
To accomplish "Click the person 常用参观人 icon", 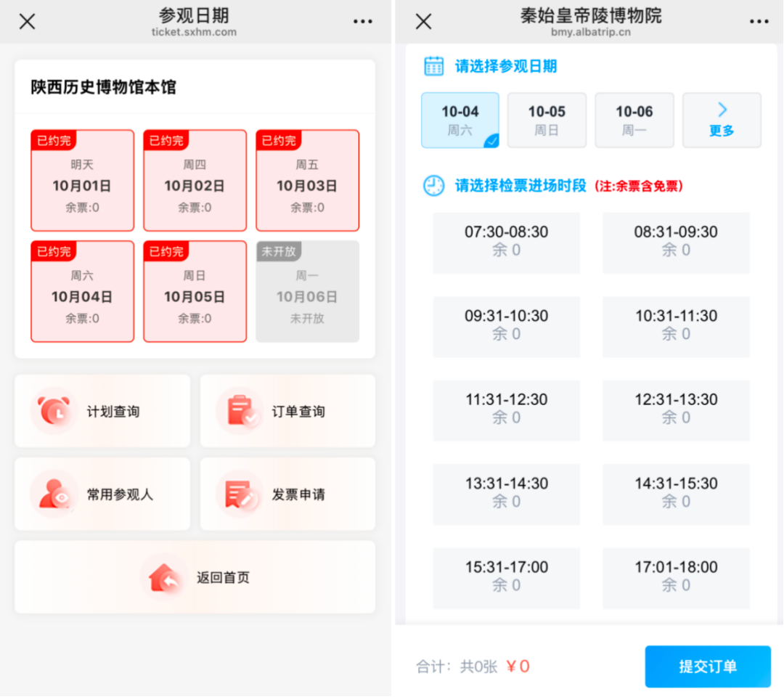I will point(54,494).
